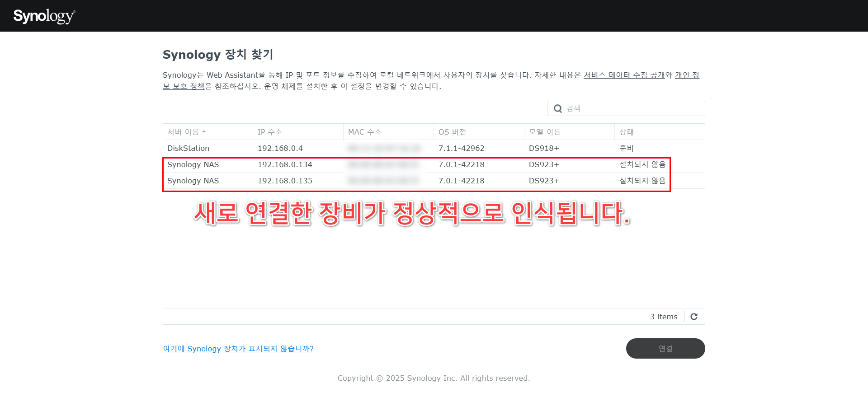
Task: Click the 연결 button
Action: click(x=665, y=349)
